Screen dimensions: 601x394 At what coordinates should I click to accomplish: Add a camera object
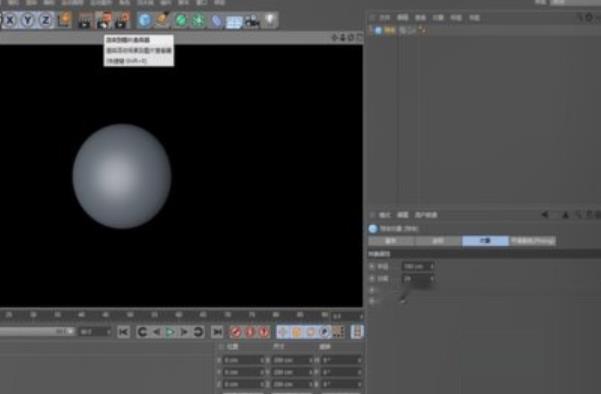pyautogui.click(x=252, y=21)
